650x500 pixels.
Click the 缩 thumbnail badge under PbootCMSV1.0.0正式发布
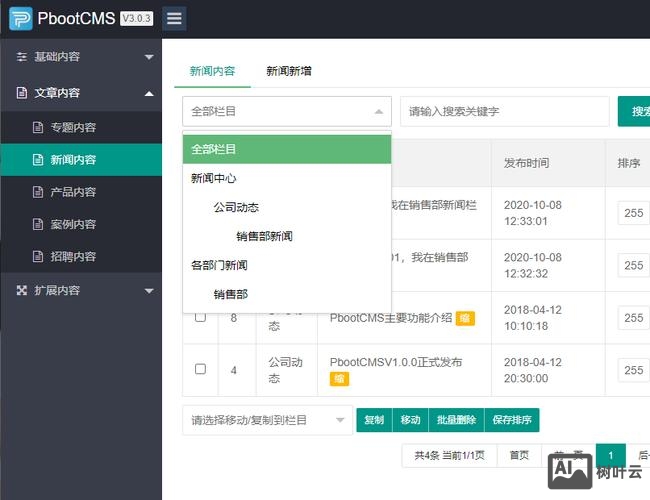point(340,379)
